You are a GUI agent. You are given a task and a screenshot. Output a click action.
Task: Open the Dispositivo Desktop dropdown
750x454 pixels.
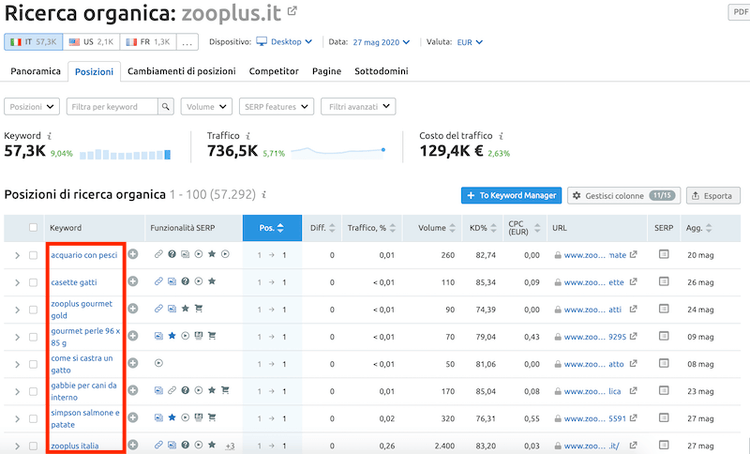284,42
